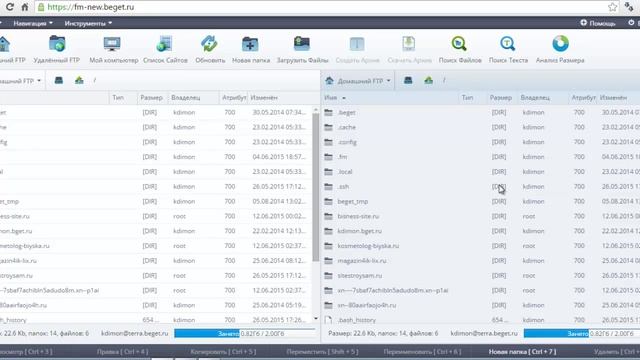Click Переименовать [Ctrl+6] bottom button
The height and width of the screenshot is (360, 640).
(x=422, y=351)
